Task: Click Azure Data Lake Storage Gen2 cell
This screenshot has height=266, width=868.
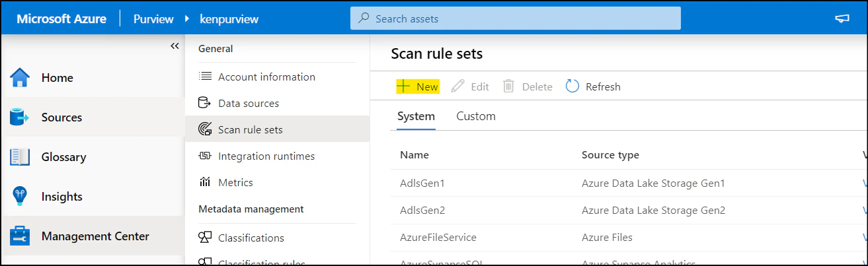Action: pyautogui.click(x=653, y=211)
